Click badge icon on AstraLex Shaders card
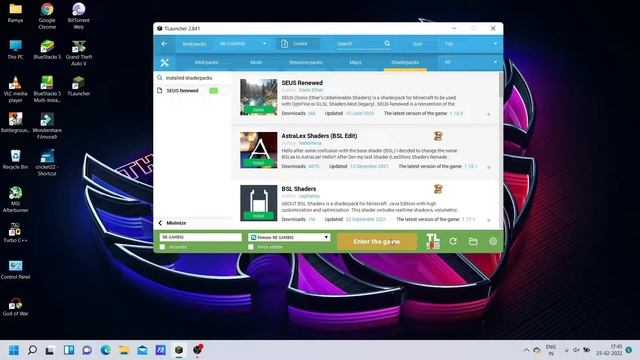640x360 pixels. [438, 136]
